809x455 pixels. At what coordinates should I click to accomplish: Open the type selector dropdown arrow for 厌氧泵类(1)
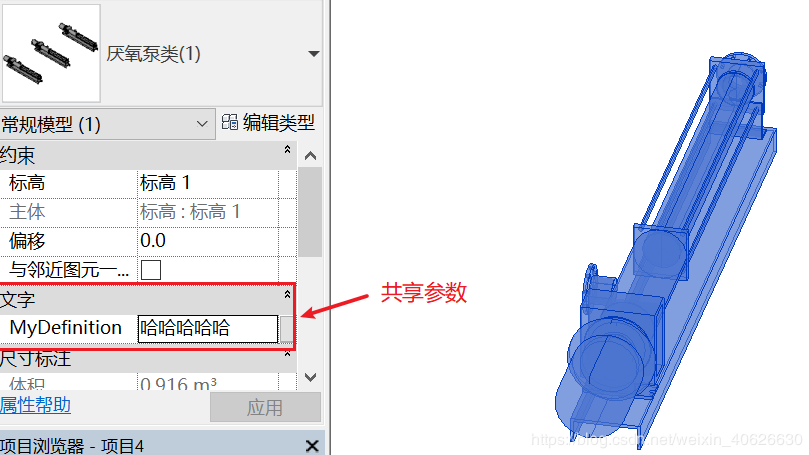[x=313, y=54]
